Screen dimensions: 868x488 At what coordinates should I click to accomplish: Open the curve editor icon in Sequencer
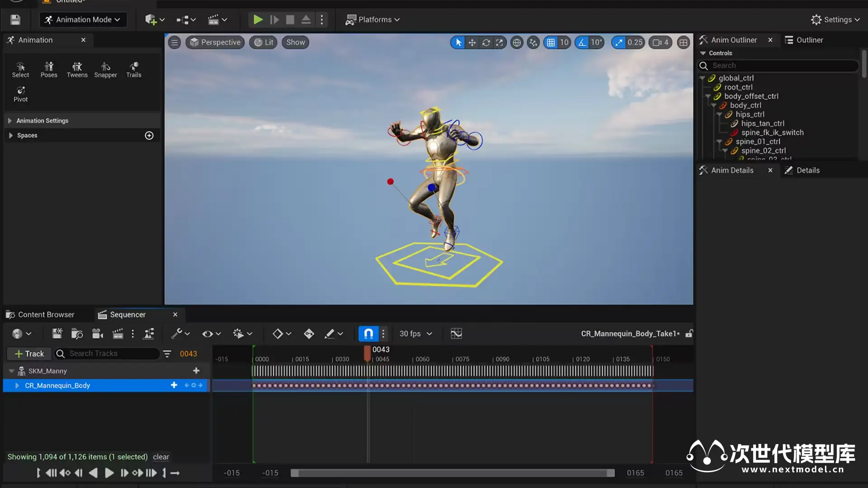(x=456, y=333)
